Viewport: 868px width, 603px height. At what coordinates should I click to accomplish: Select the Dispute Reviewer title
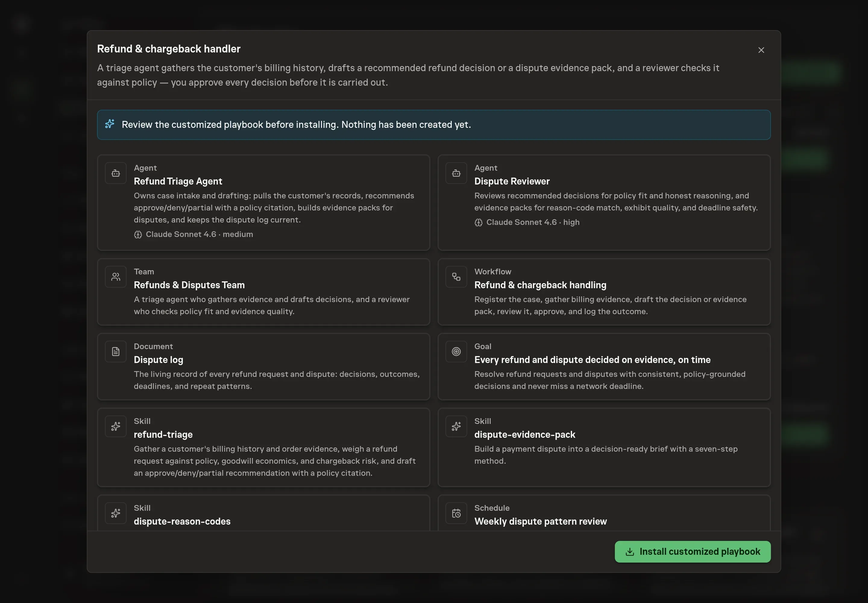512,182
